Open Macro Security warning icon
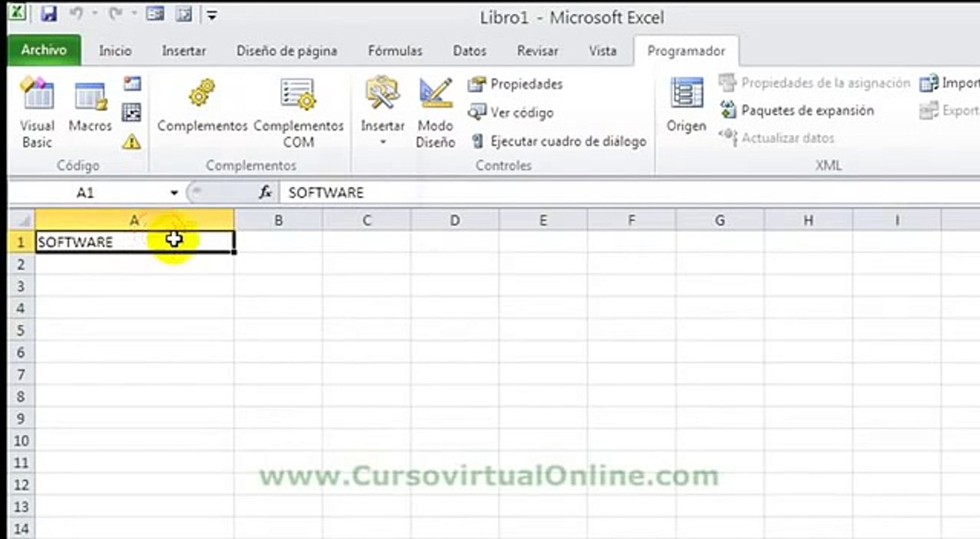Viewport: 980px width, 539px height. [x=133, y=141]
